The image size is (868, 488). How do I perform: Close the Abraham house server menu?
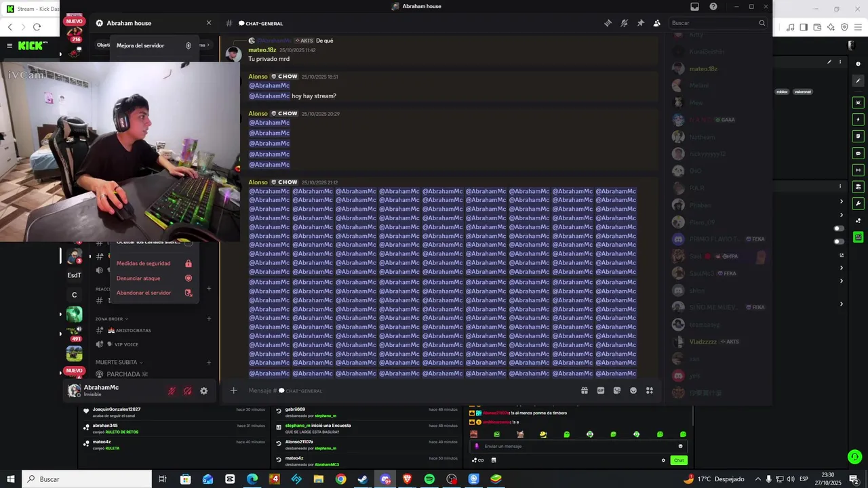click(209, 23)
